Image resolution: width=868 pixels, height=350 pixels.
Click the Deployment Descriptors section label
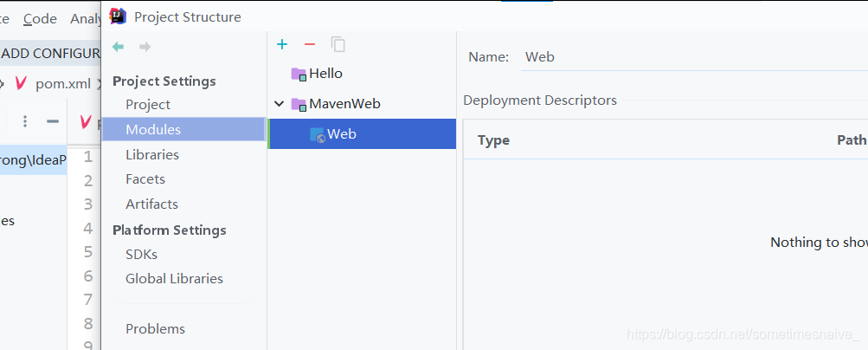(540, 100)
